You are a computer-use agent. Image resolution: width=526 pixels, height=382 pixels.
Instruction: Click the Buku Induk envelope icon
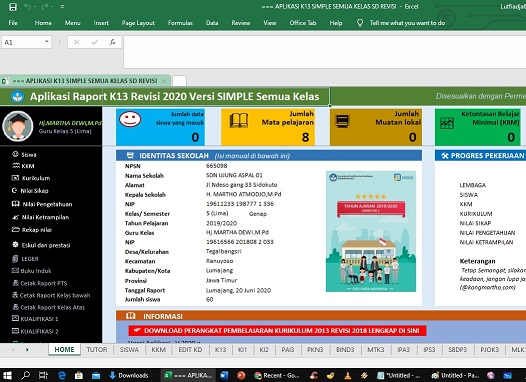[15, 271]
